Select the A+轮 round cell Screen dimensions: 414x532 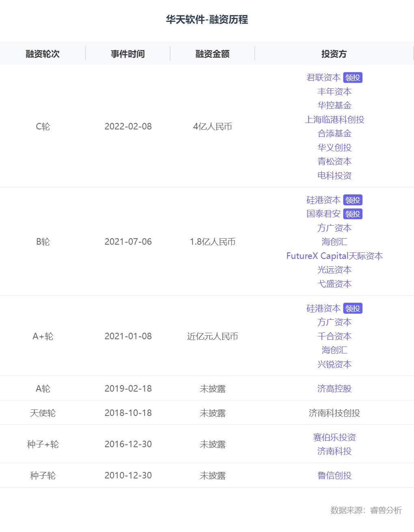pos(43,336)
